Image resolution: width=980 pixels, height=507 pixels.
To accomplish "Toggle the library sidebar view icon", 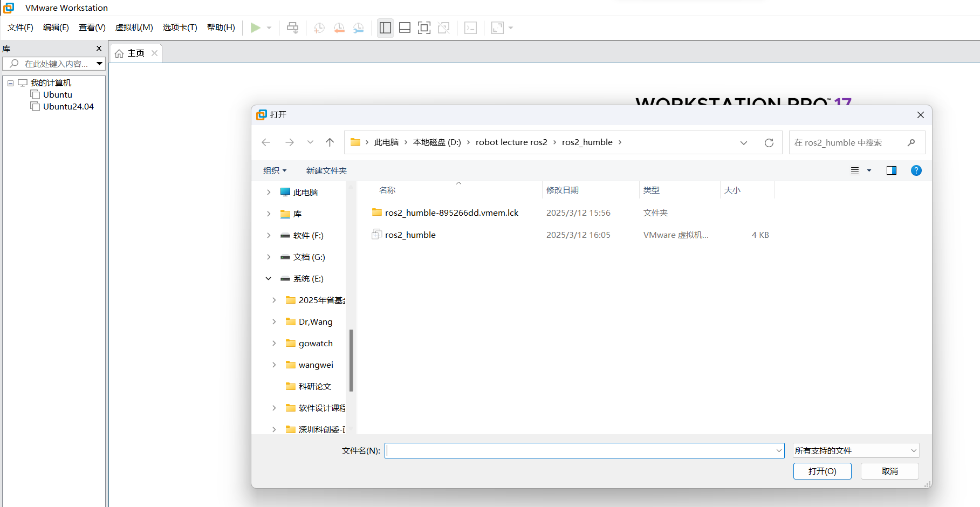I will tap(385, 28).
